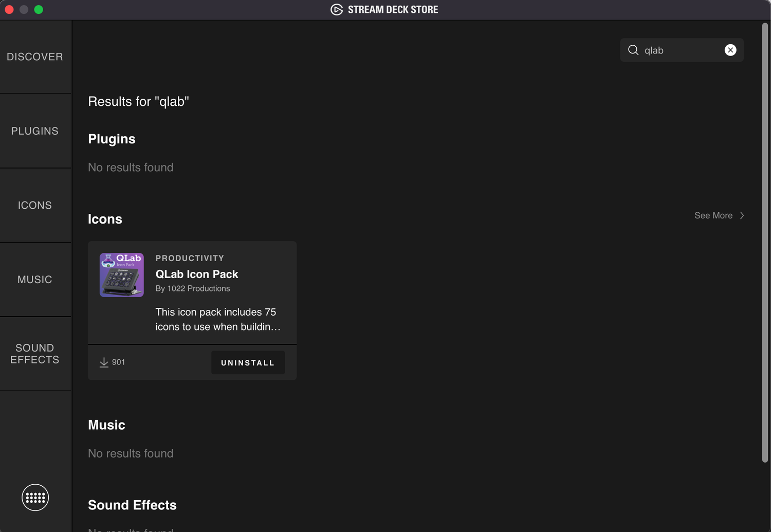Click the 'By 1022 Productions' author text
Viewport: 771px width, 532px height.
coord(193,288)
